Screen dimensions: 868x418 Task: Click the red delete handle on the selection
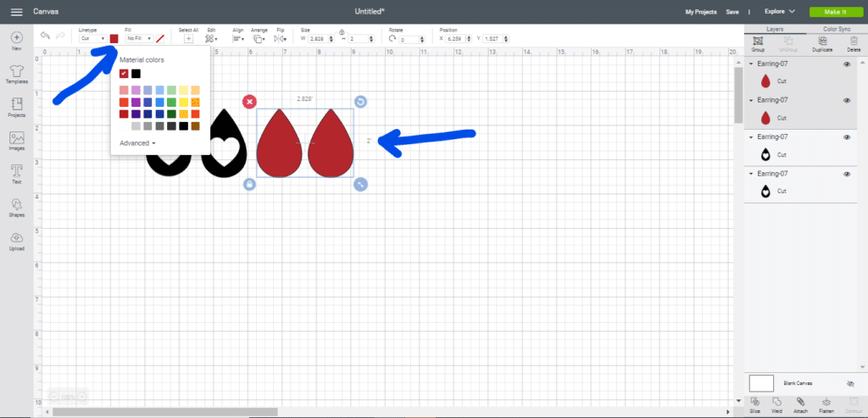click(x=250, y=101)
